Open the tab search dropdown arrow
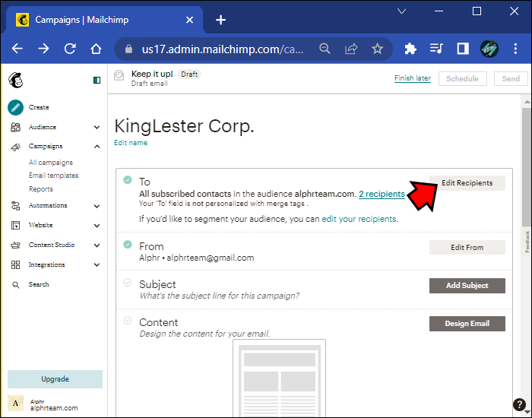The width and height of the screenshot is (532, 418). (x=402, y=11)
